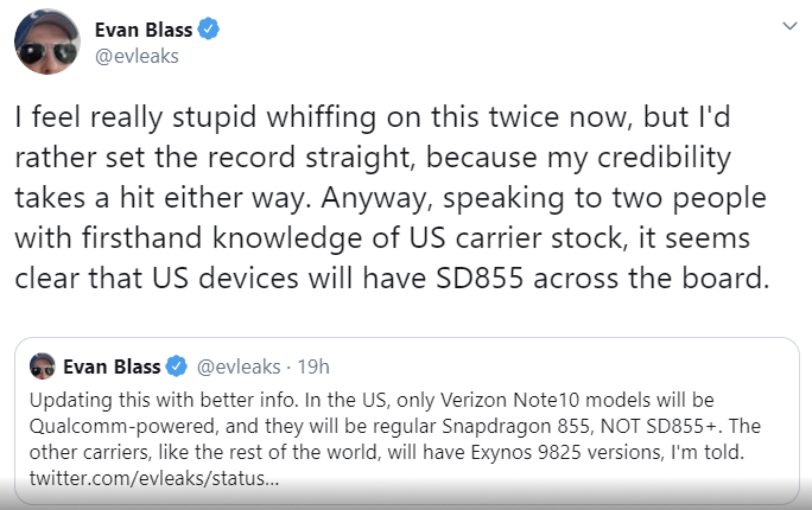
Task: Click the first line, I feel really stupid whiffing
Action: tap(372, 117)
